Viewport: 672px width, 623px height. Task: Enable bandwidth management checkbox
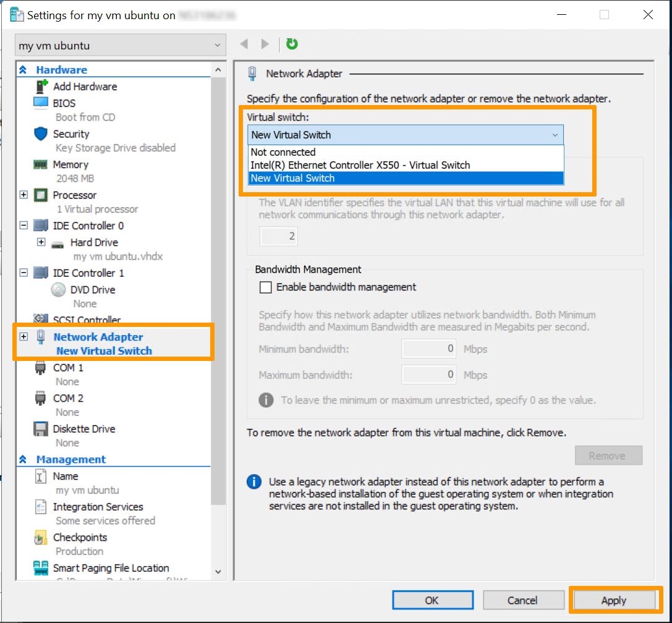click(x=266, y=287)
